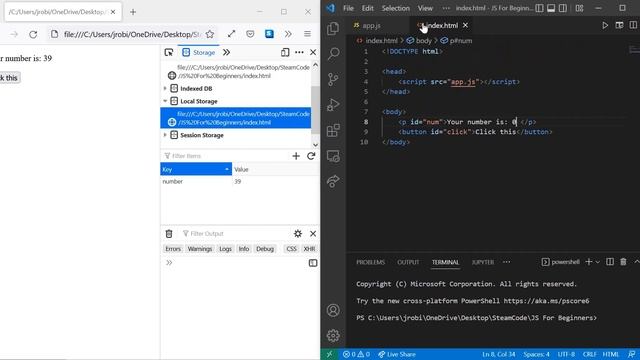Viewport: 640px width, 360px height.
Task: Open the Explorer view in VS Code
Action: [333, 29]
